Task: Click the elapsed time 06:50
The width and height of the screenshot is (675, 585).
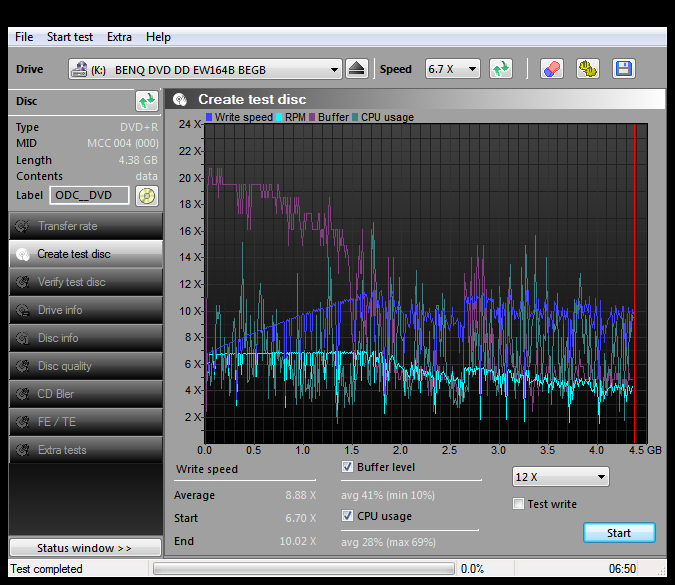Action: pyautogui.click(x=622, y=569)
